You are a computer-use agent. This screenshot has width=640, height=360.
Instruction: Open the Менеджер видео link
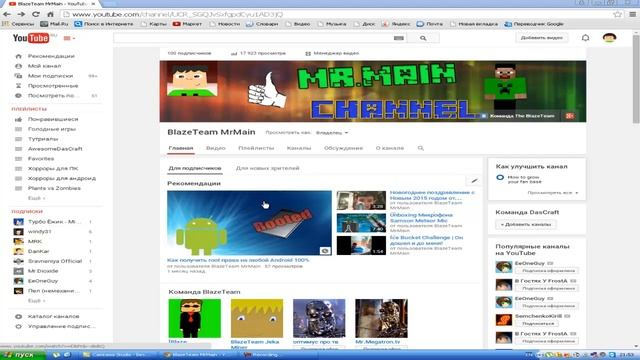click(332, 53)
